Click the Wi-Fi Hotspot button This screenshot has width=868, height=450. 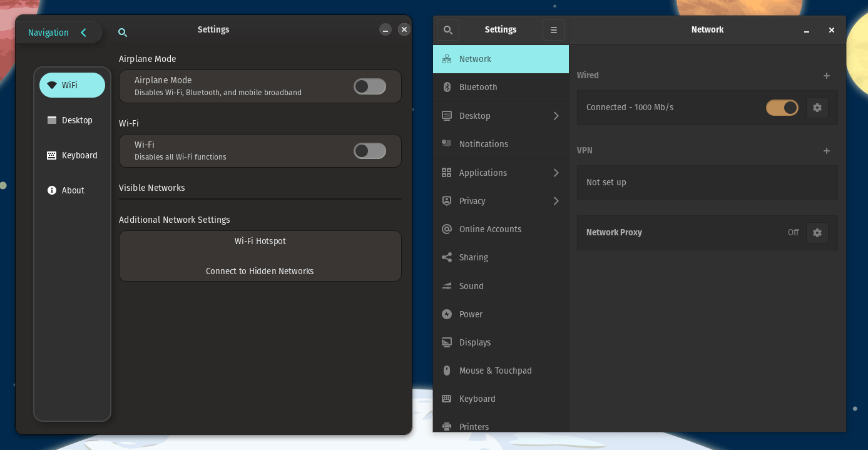coord(260,241)
